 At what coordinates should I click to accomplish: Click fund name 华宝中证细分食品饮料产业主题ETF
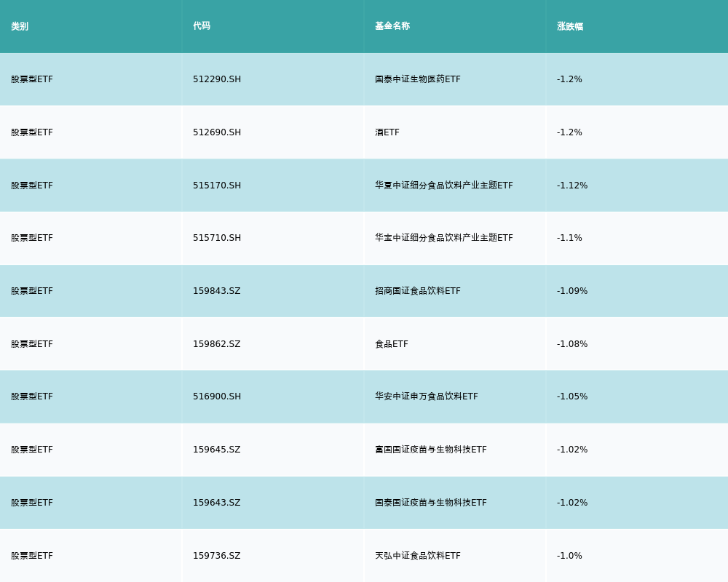pyautogui.click(x=444, y=238)
